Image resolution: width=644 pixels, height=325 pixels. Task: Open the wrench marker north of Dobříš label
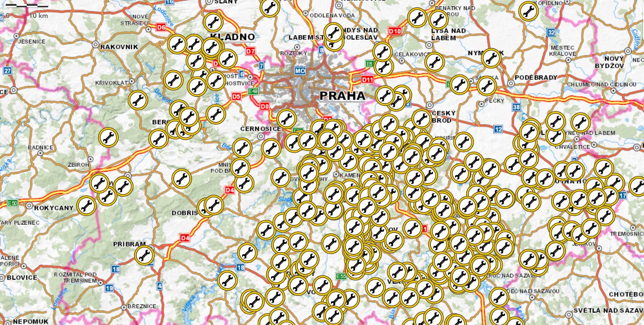(181, 178)
